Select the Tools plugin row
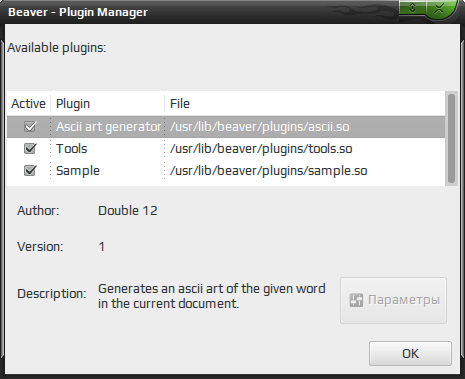 (226, 149)
